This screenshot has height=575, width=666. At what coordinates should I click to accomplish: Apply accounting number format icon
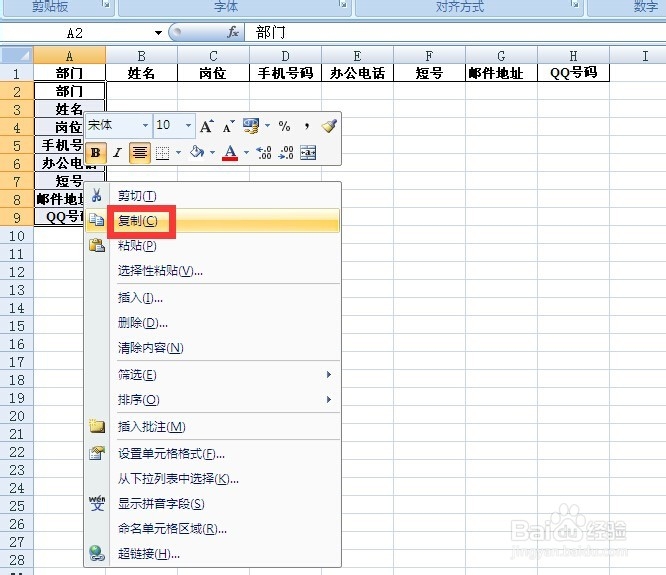(251, 126)
